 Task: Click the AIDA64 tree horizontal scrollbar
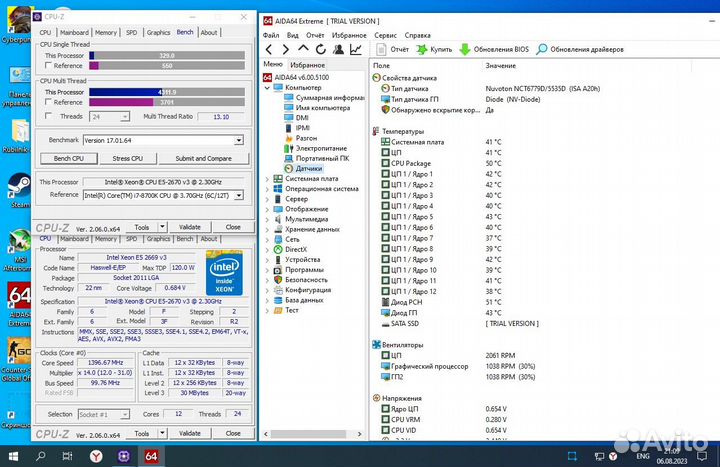pos(309,434)
